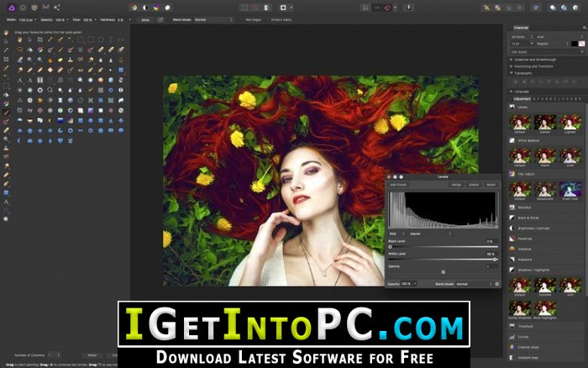
Task: Click the Merge button in Levels
Action: point(456,185)
